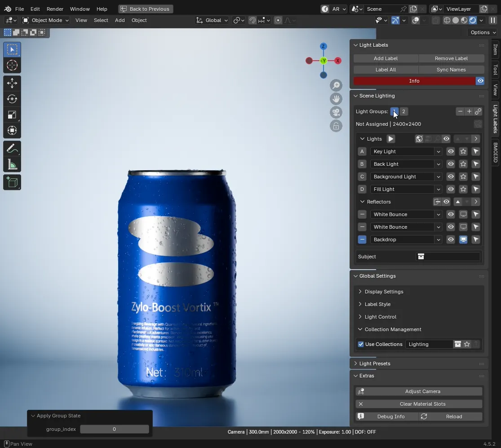
Task: Hide the Fill Light via eye icon
Action: click(451, 189)
